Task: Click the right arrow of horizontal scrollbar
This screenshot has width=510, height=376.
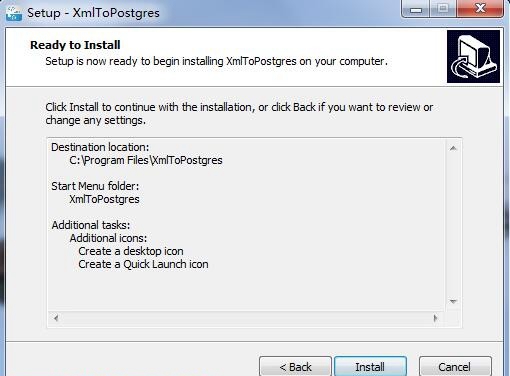Action: click(x=435, y=318)
